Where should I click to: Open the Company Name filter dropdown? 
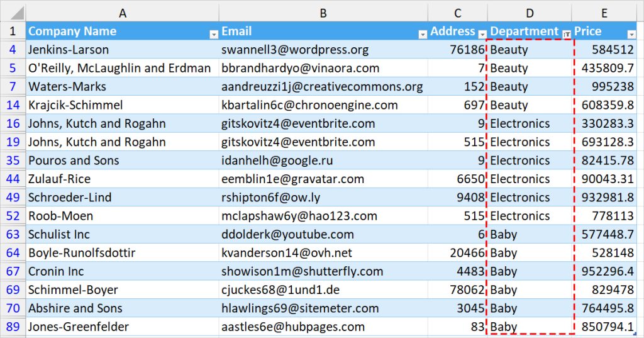[214, 35]
